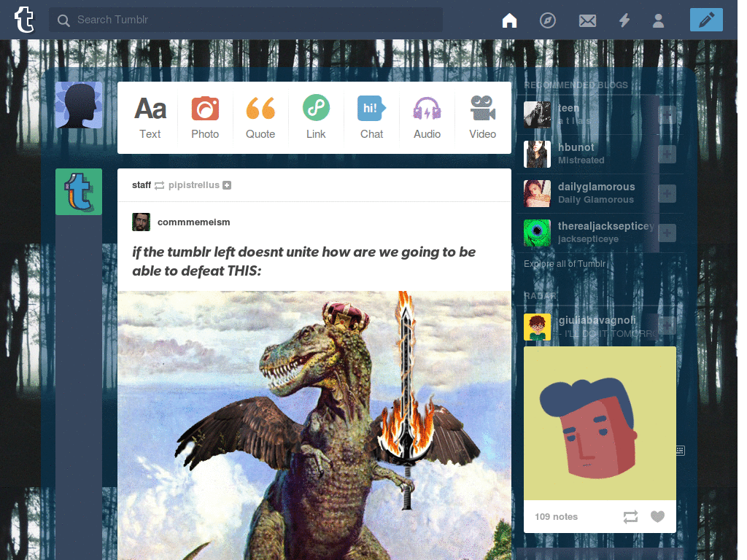This screenshot has height=560, width=747.
Task: Like the radar post heart icon
Action: pos(657,517)
